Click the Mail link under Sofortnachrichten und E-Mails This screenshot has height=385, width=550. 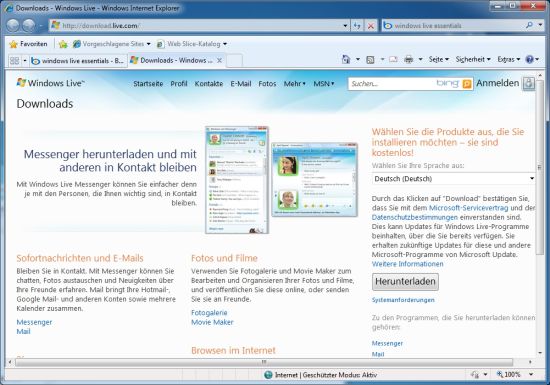[23, 331]
